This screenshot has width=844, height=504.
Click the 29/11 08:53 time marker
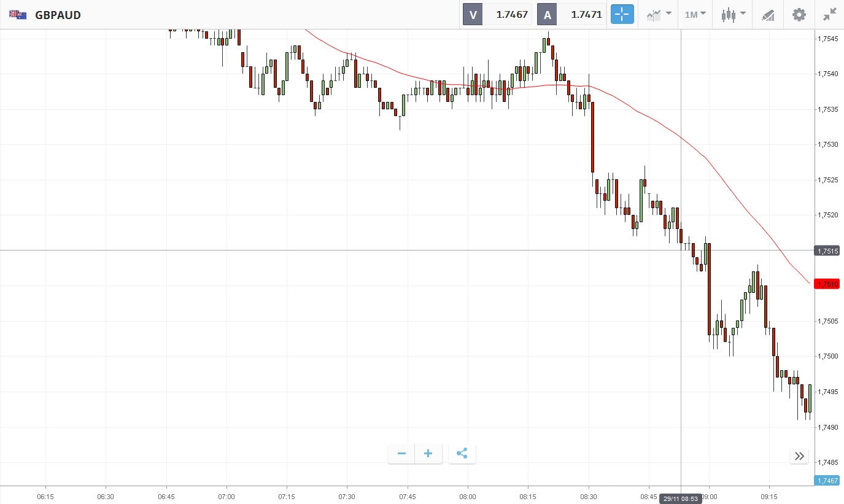coord(681,499)
